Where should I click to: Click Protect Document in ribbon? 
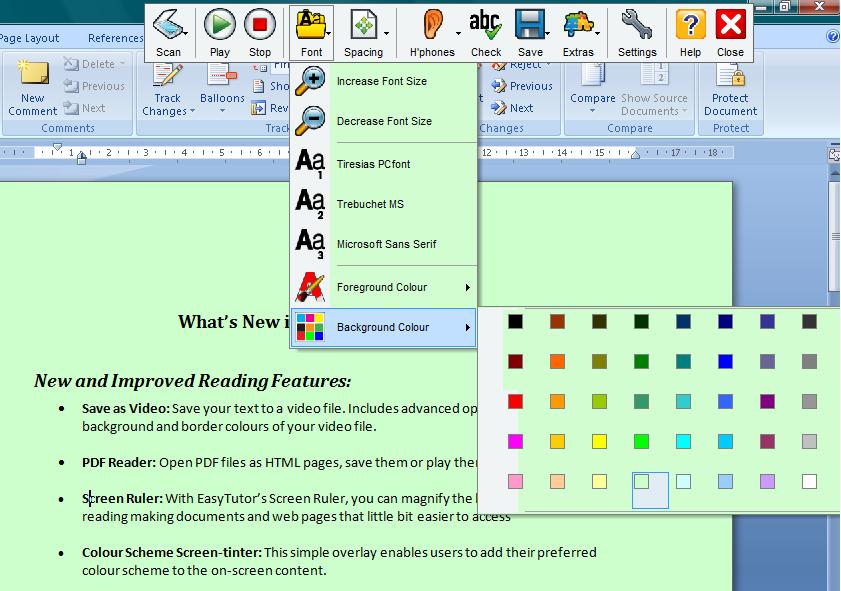click(x=731, y=88)
